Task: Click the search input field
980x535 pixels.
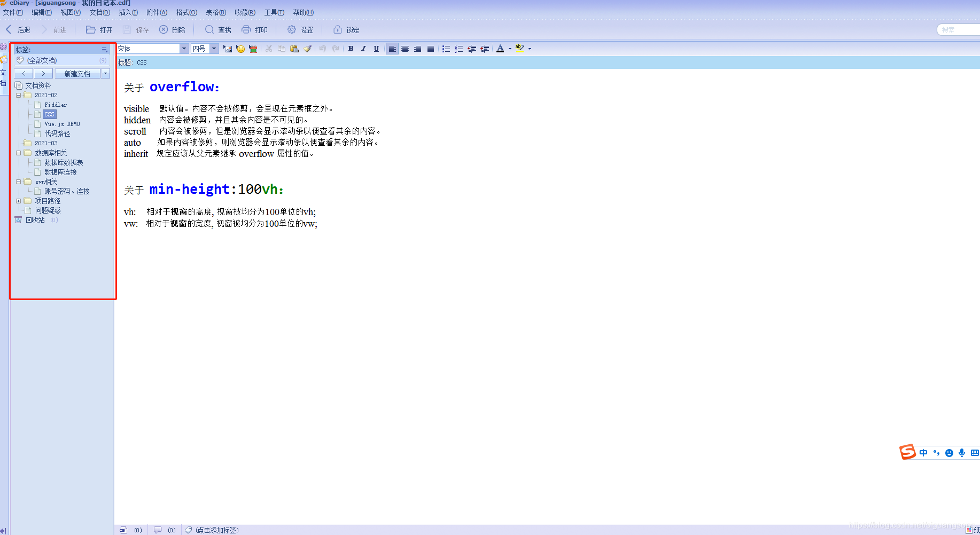Action: 959,30
